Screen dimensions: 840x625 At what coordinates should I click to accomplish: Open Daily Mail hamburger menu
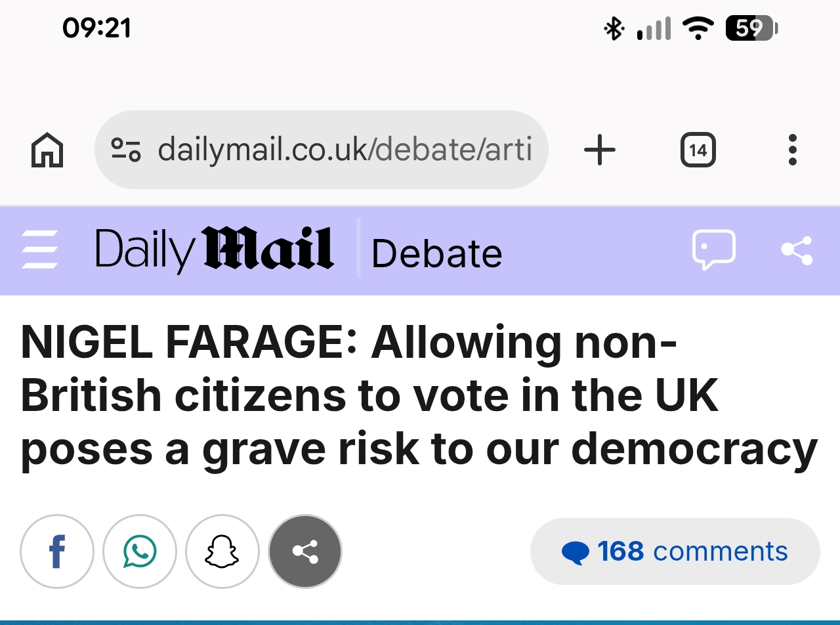(x=40, y=250)
